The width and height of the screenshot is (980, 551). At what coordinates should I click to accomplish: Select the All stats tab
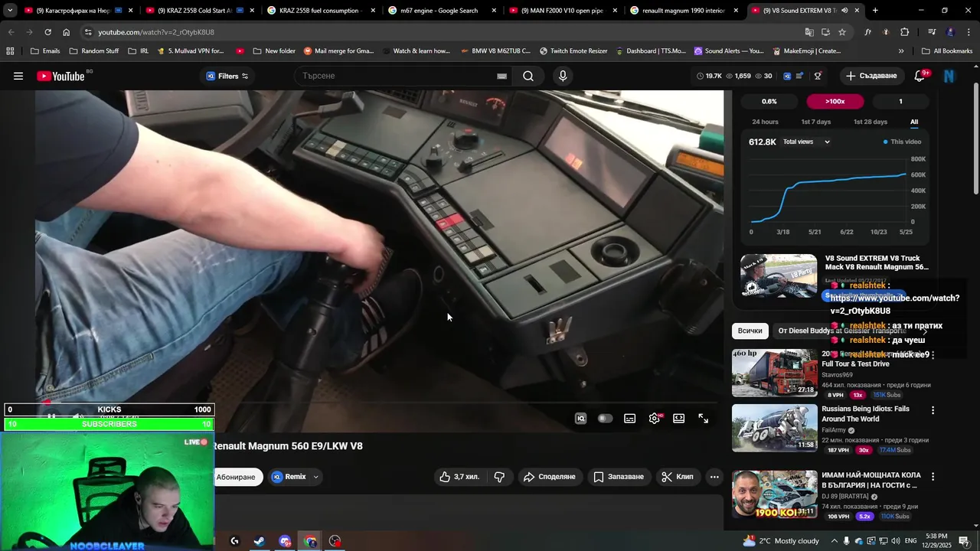point(914,122)
